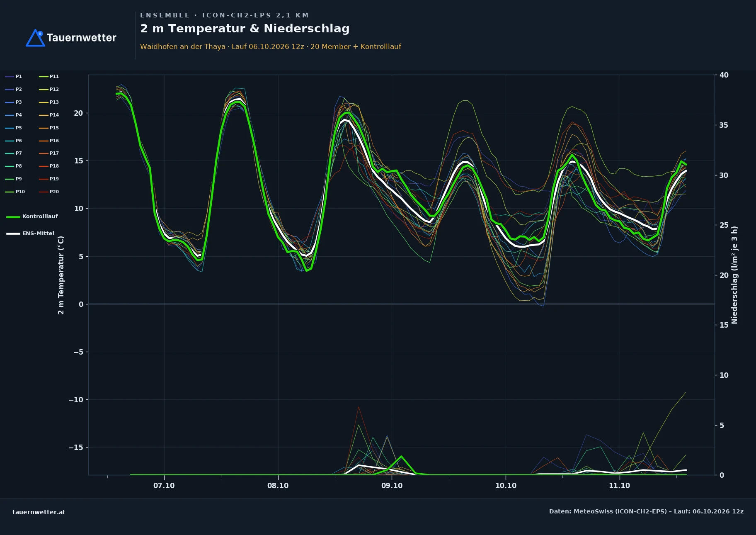Image resolution: width=756 pixels, height=535 pixels.
Task: Select the P1 legend entry
Action: pyautogui.click(x=14, y=76)
